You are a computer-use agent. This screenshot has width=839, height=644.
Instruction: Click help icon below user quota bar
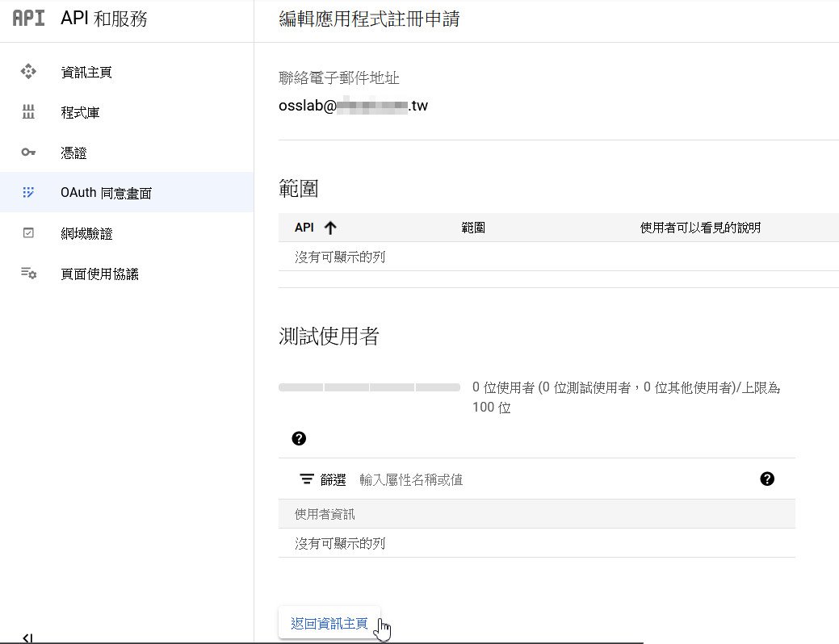pos(299,438)
